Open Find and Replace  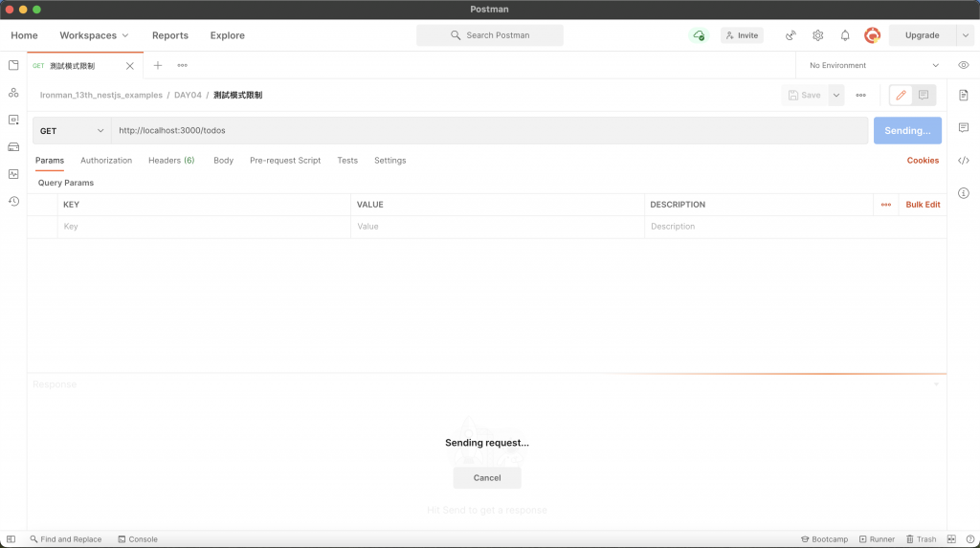[66, 539]
